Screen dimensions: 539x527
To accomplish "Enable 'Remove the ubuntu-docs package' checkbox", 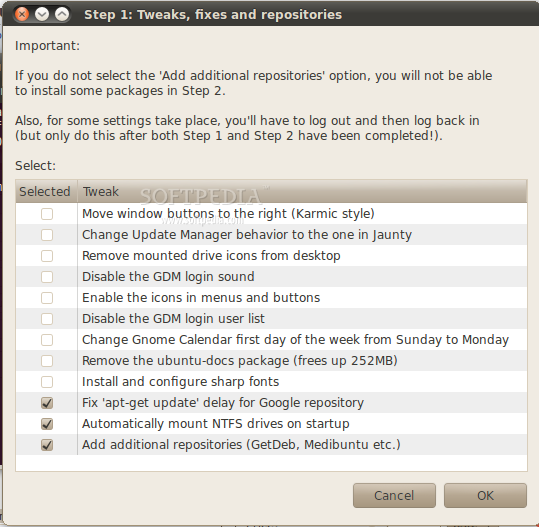I will click(x=47, y=361).
